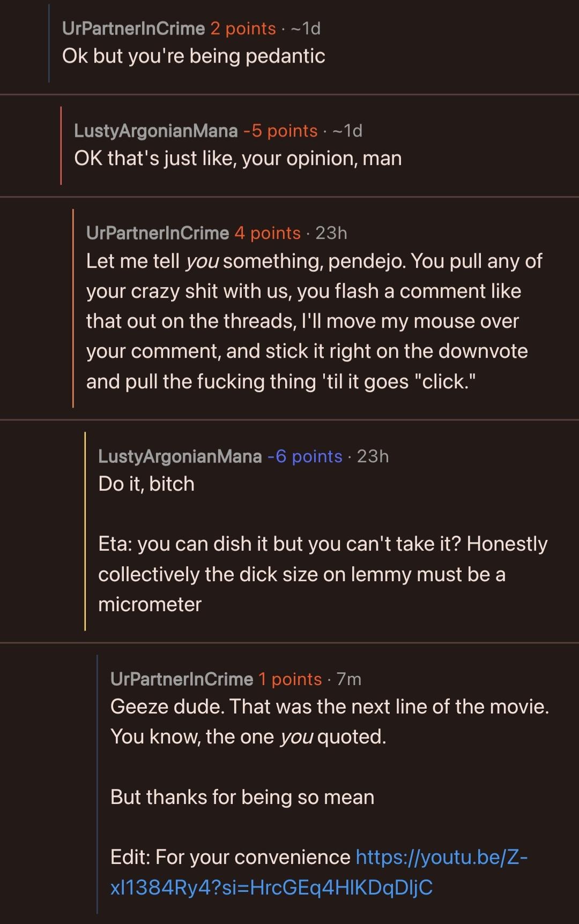The width and height of the screenshot is (579, 924).
Task: Collapse the "Geeze dude" comment body
Action: (x=329, y=707)
